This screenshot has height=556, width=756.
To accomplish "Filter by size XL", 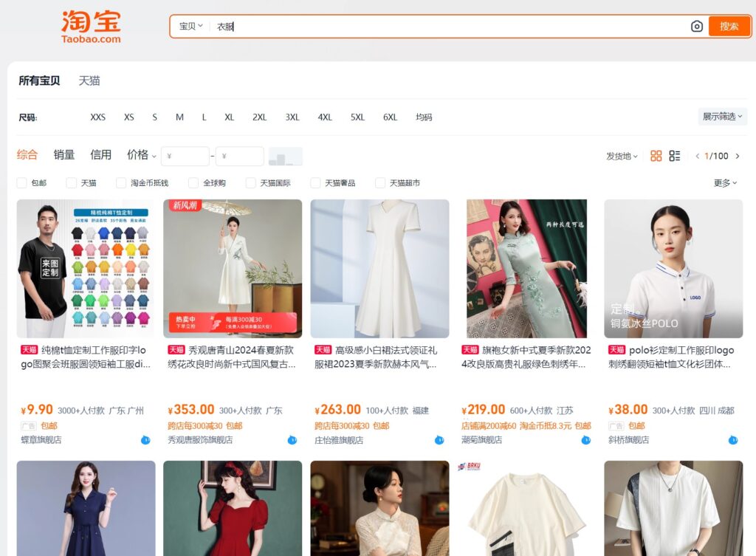I will tap(230, 117).
